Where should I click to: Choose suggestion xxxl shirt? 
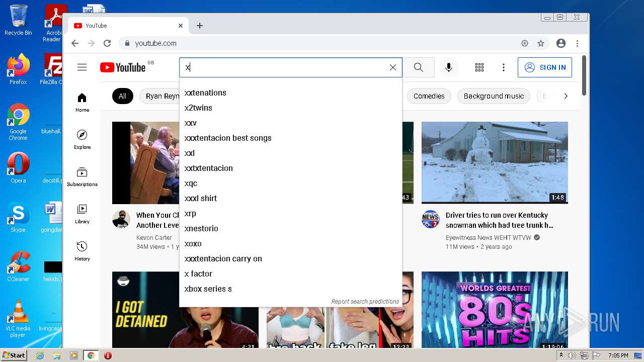click(x=291, y=198)
